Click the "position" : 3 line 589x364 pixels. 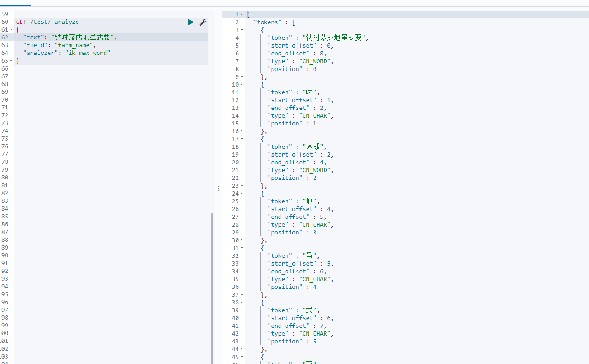292,233
